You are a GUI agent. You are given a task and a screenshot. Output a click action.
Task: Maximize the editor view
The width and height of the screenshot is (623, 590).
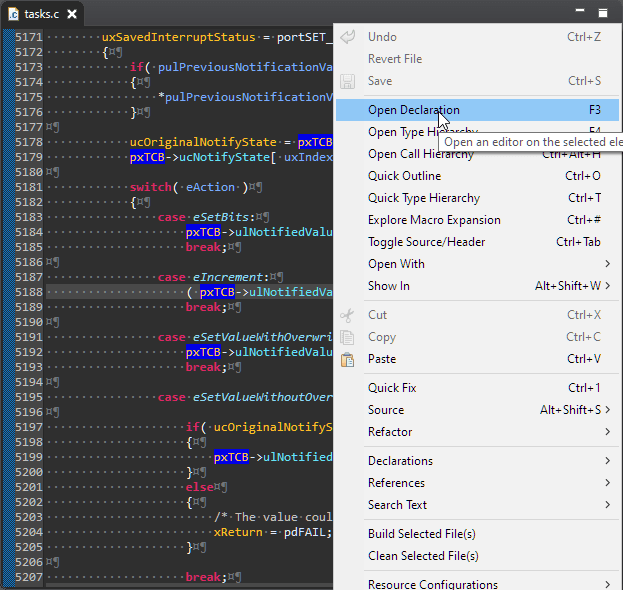tap(603, 13)
